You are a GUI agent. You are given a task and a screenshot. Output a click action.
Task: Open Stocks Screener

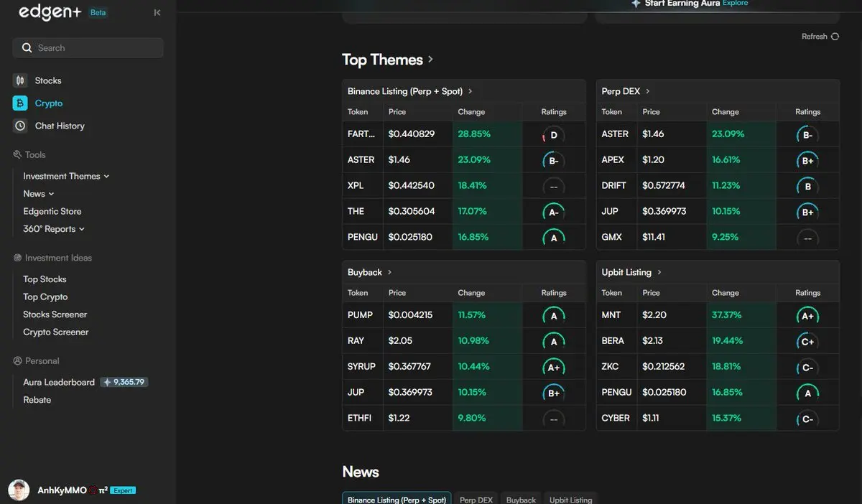point(55,314)
